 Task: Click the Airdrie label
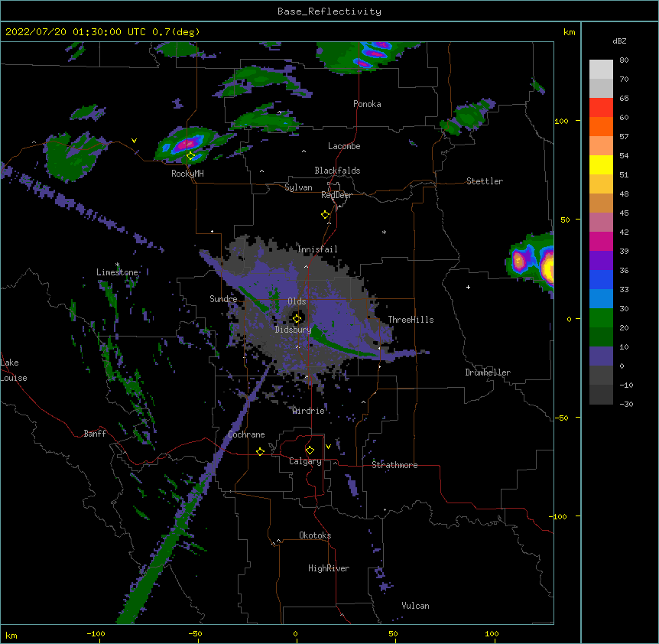click(309, 411)
